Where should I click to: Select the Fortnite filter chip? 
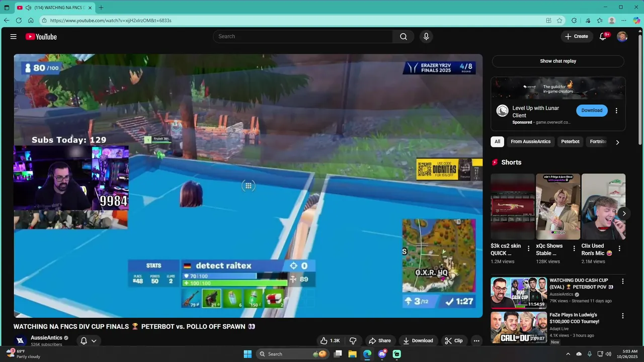click(x=598, y=142)
